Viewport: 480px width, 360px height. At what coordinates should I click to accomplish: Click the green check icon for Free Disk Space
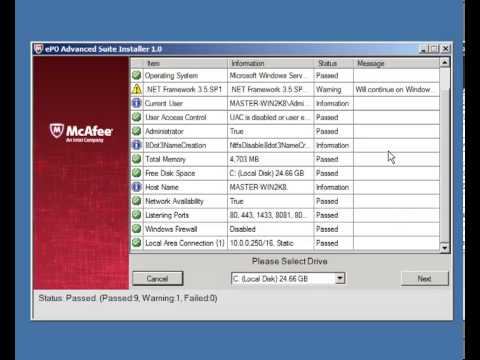coord(136,173)
